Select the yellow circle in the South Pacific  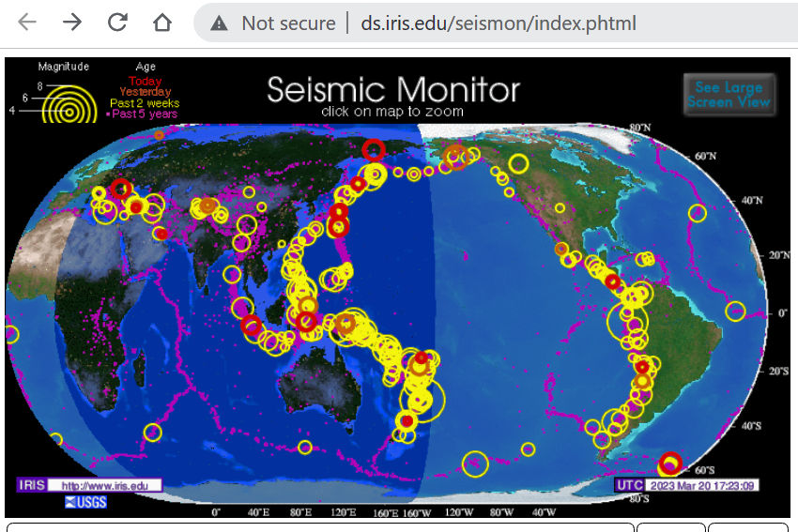click(475, 464)
